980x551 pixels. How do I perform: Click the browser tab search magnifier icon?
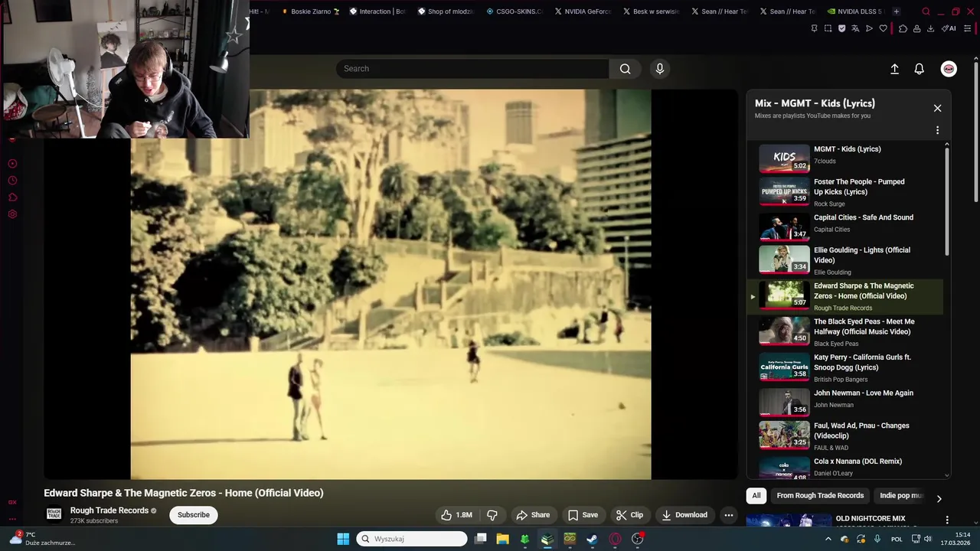[x=926, y=11]
